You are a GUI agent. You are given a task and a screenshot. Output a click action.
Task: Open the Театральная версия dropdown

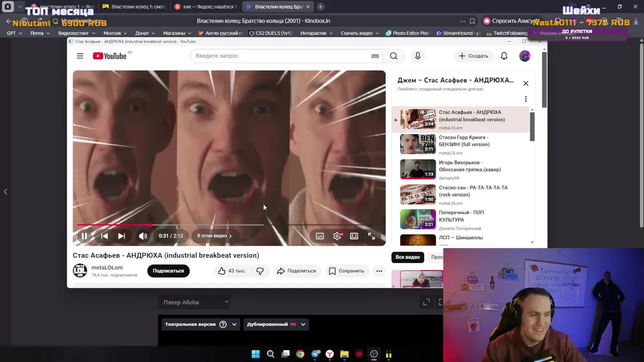click(200, 324)
